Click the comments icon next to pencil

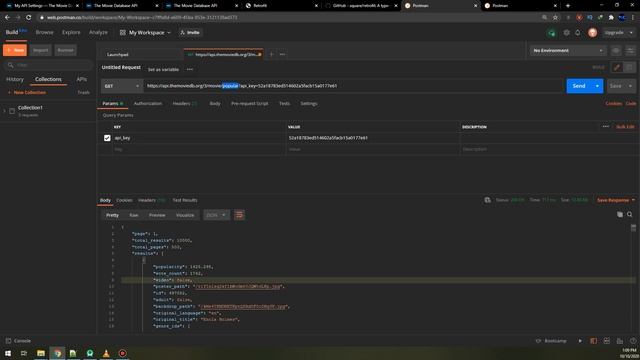629,67
